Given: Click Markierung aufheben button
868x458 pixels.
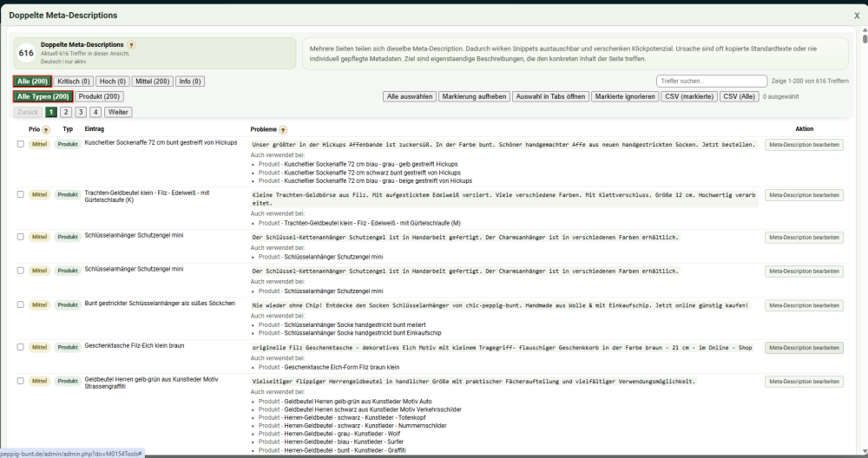Looking at the screenshot, I should (x=475, y=96).
